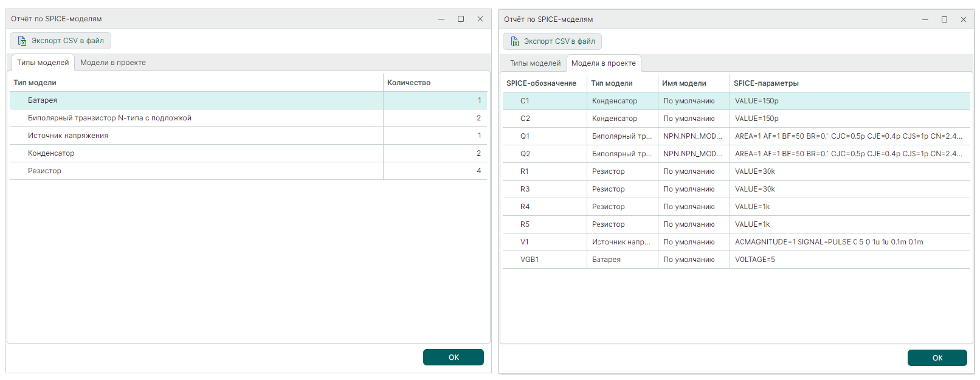The image size is (980, 380).
Task: Maximize the dialog listing model type counts
Action: click(461, 19)
